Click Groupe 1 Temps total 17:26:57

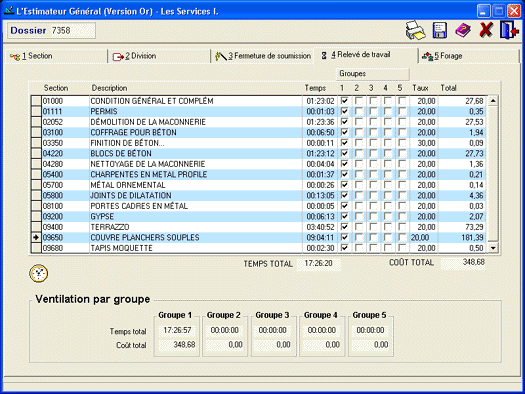(x=177, y=330)
